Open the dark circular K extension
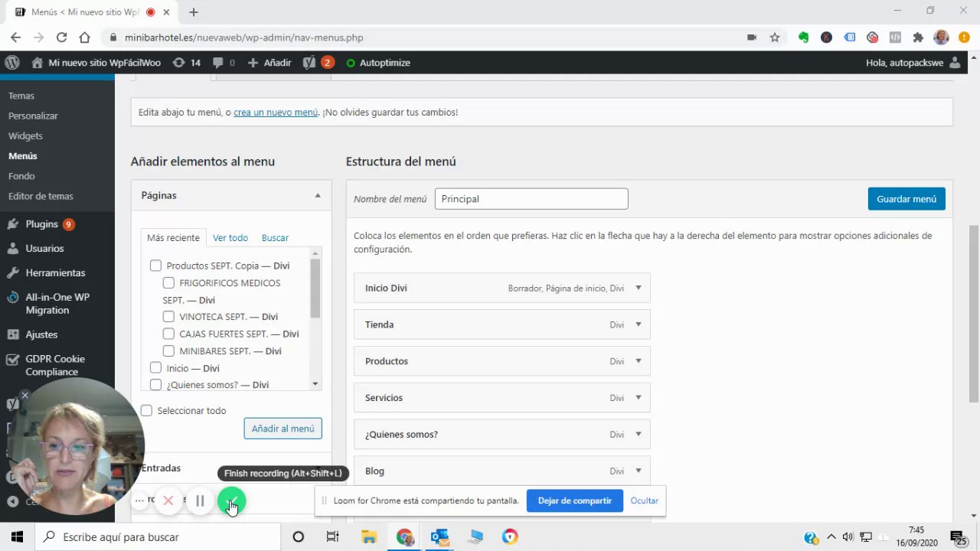Screen dimensions: 980x551 point(826,37)
